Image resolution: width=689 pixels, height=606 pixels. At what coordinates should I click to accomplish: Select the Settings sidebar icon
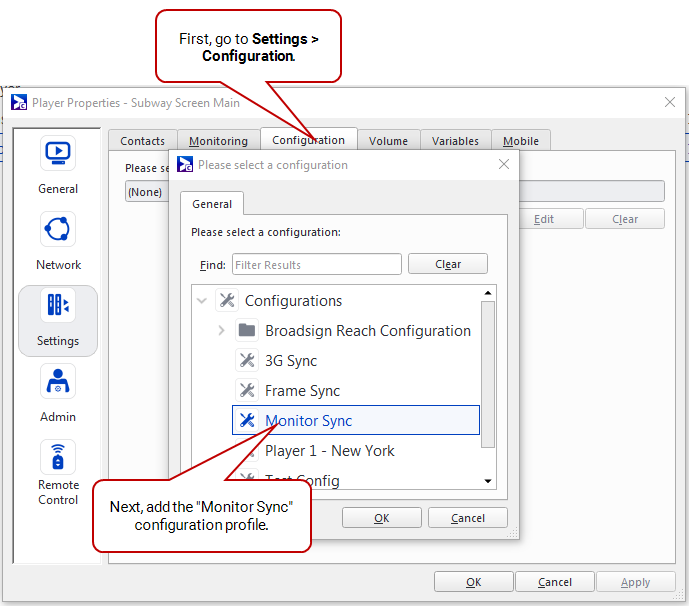58,306
